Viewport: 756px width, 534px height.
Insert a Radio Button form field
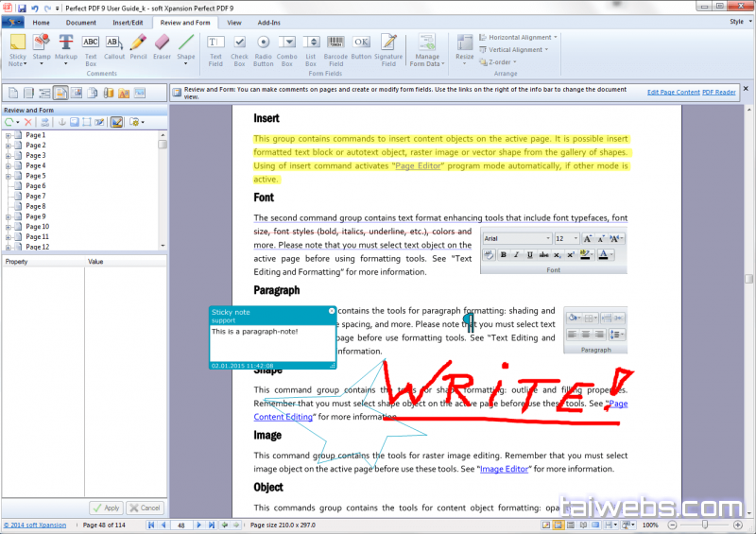(264, 47)
